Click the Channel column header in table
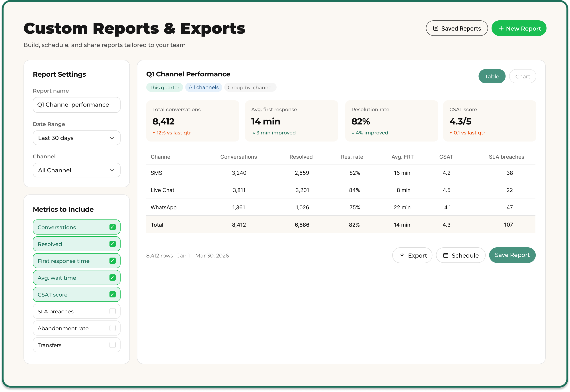Viewport: 570px width, 392px height. 161,157
